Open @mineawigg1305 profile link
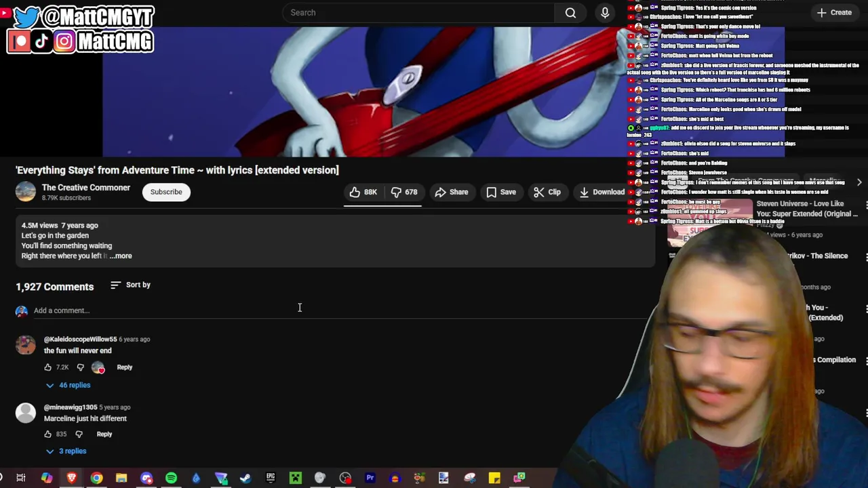The height and width of the screenshot is (488, 868). 71,407
